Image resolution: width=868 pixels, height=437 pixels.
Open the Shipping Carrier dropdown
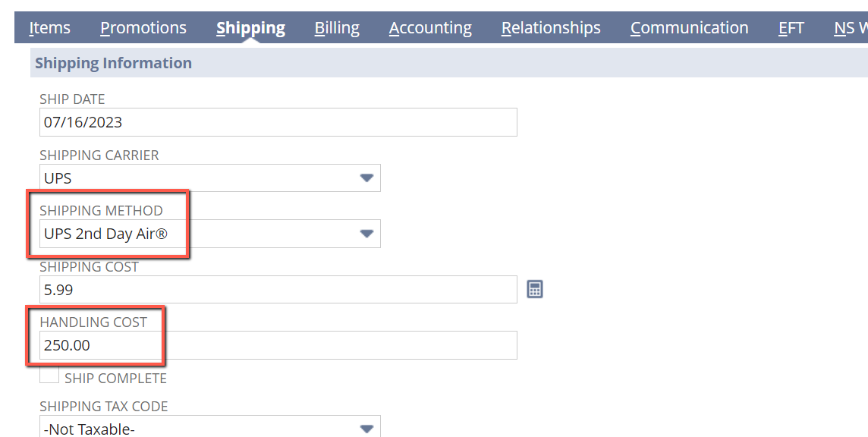pos(367,178)
